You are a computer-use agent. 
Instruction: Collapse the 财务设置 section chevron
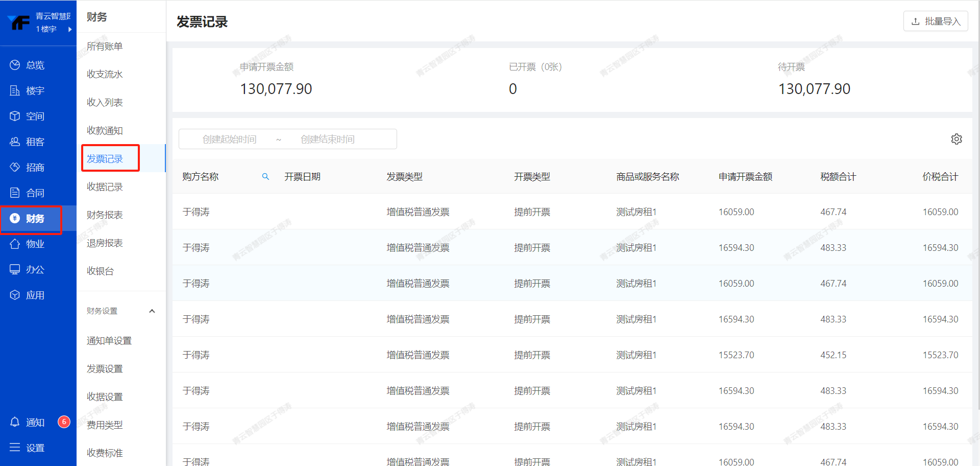[x=152, y=311]
